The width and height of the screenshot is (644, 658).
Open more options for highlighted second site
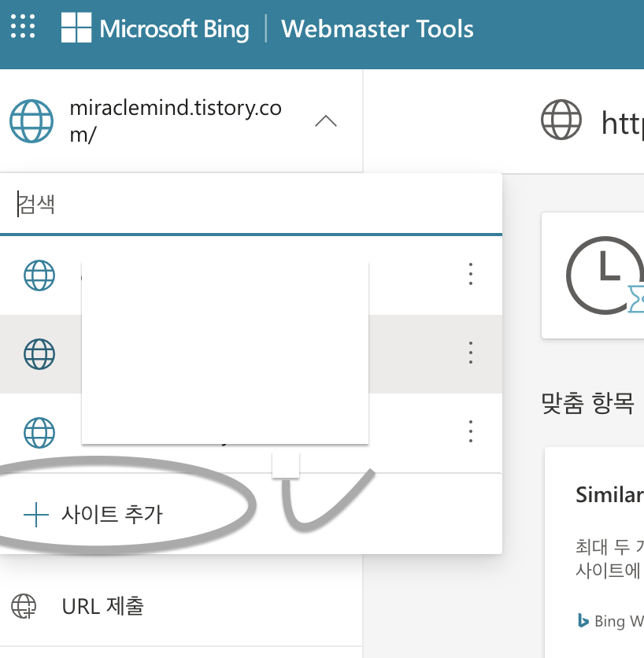tap(471, 353)
